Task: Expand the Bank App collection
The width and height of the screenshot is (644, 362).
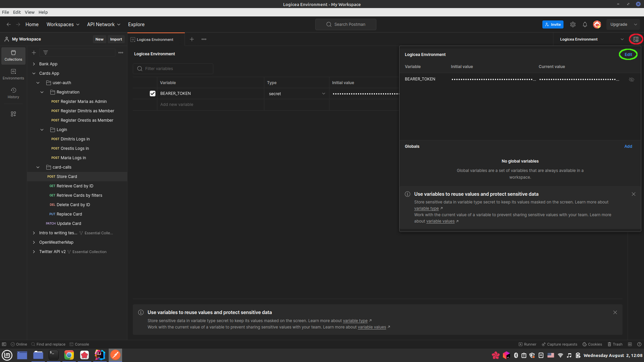Action: coord(34,64)
